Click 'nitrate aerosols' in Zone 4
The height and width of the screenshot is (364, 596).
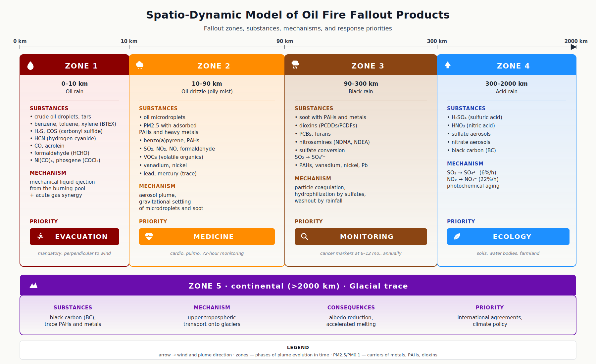(471, 142)
